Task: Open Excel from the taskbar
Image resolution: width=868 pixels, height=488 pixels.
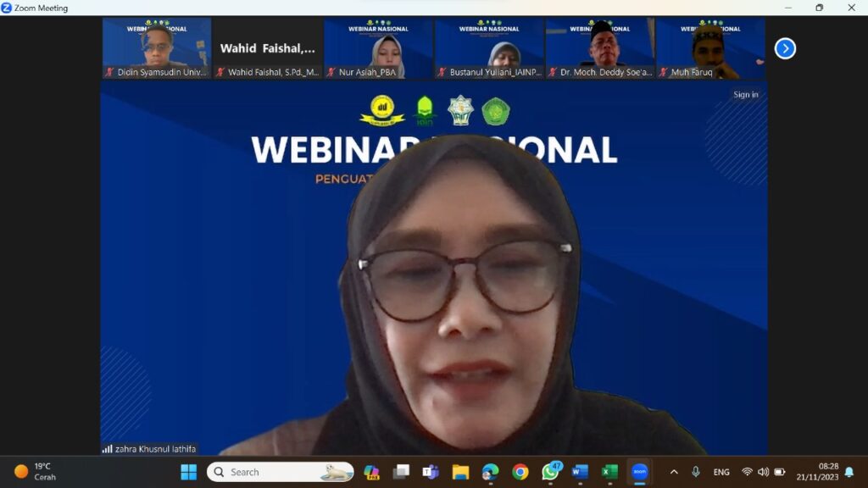Action: [610, 472]
